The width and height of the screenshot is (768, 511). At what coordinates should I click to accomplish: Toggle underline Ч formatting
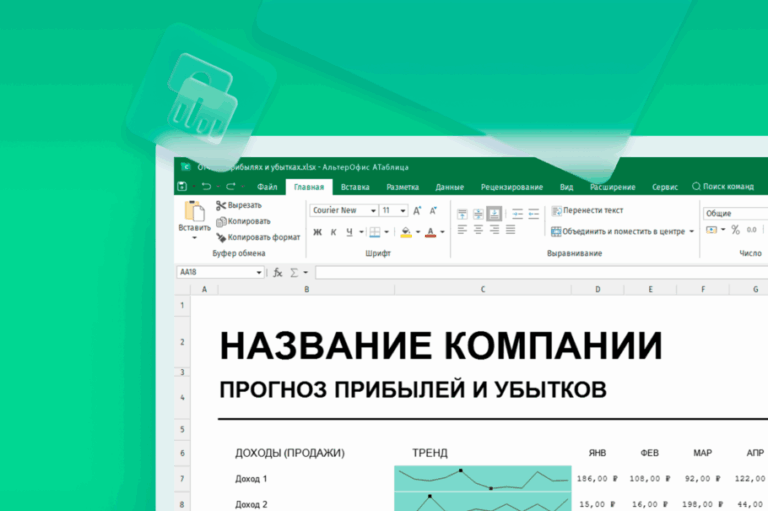[x=349, y=232]
